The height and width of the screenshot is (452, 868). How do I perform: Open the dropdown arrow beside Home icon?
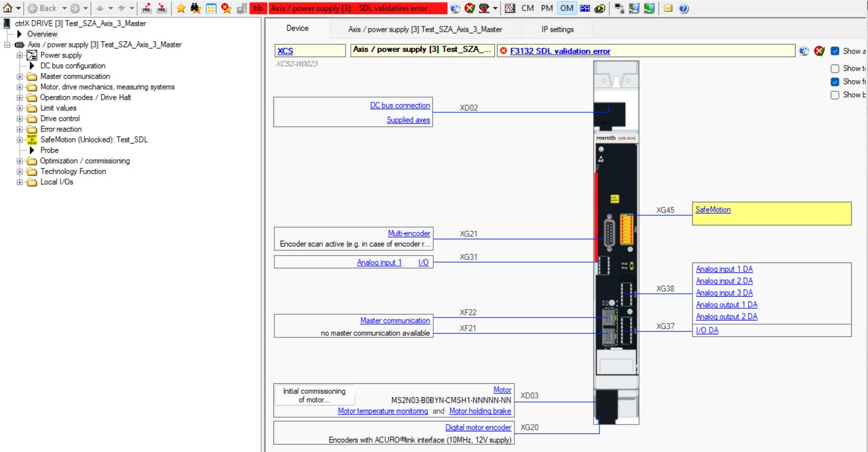18,8
